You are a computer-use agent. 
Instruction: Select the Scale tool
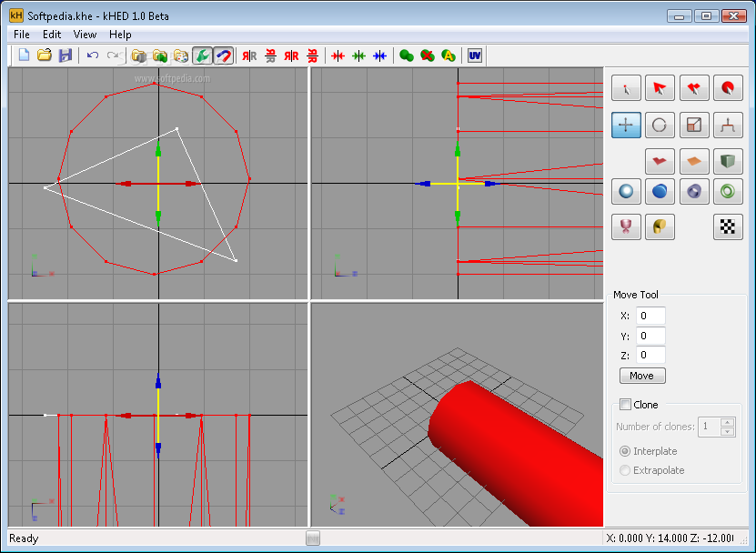[694, 125]
